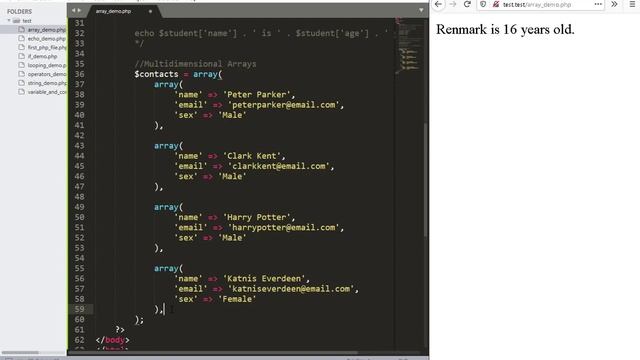Click file icon beside echo_demo.php
This screenshot has width=640, height=360.
tap(21, 38)
